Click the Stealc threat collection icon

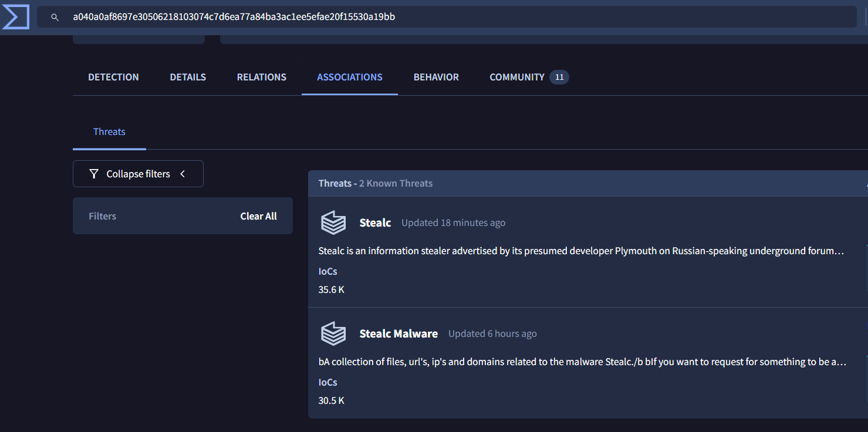point(333,222)
